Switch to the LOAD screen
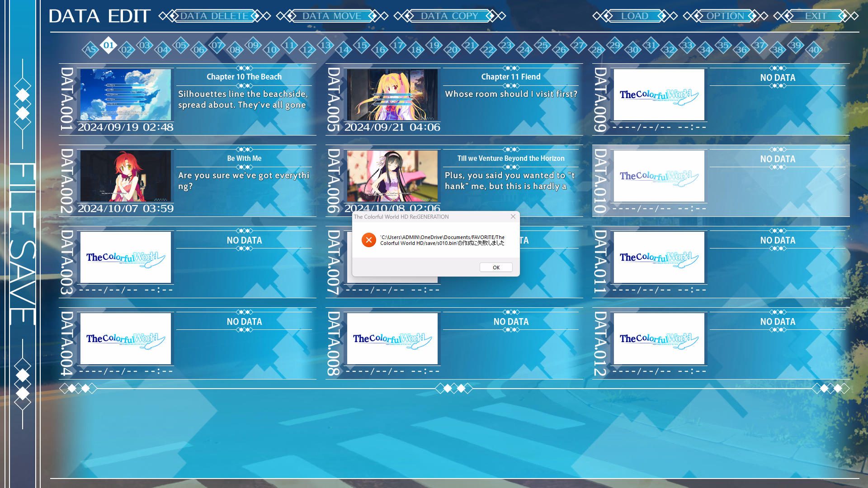This screenshot has width=868, height=488. click(635, 16)
